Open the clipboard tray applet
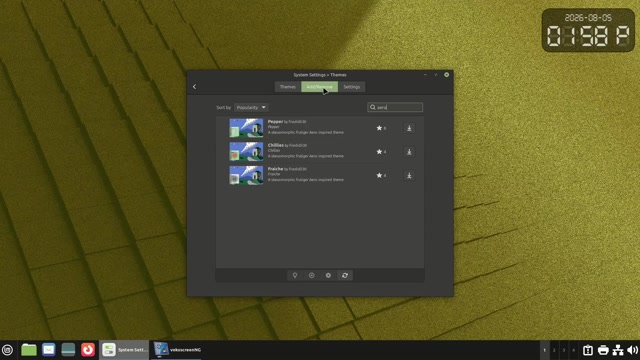640x360 pixels. pos(588,350)
